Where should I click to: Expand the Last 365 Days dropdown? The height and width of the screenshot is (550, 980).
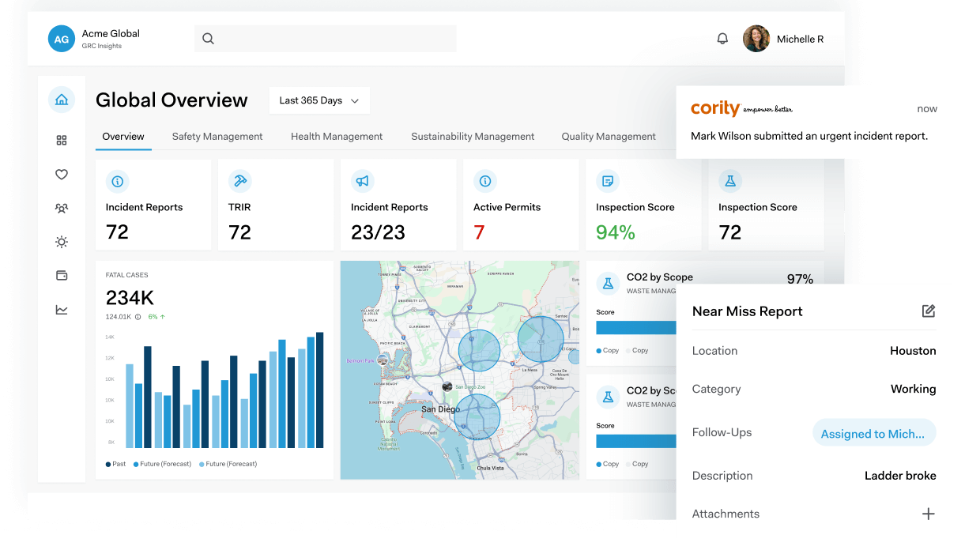click(319, 100)
